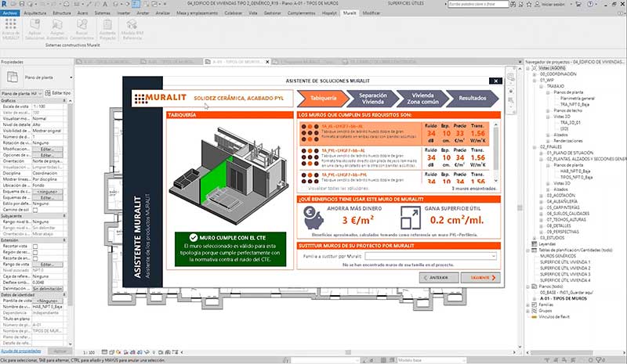Viewport: 627px width, 364px height.
Task: Toggle the Recortar vista checkbox
Action: 35,247
